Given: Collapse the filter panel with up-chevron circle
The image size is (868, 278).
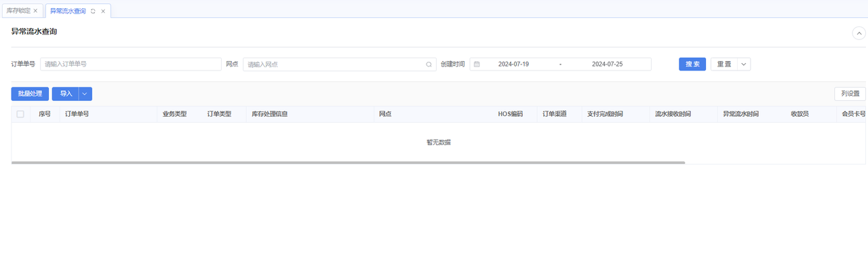Looking at the screenshot, I should pos(859,33).
